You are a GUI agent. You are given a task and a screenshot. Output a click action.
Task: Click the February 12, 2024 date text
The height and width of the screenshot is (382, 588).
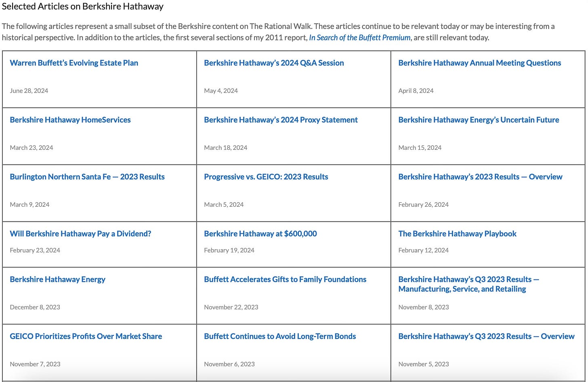[x=423, y=250]
